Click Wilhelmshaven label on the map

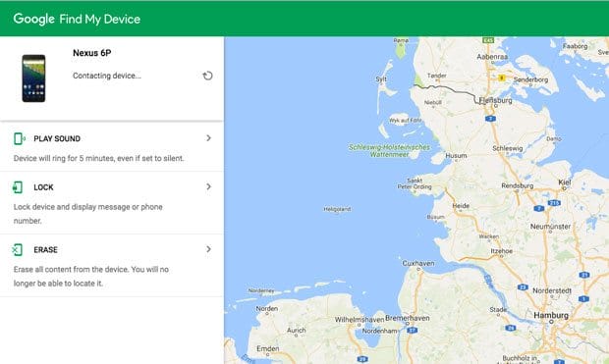click(x=360, y=320)
